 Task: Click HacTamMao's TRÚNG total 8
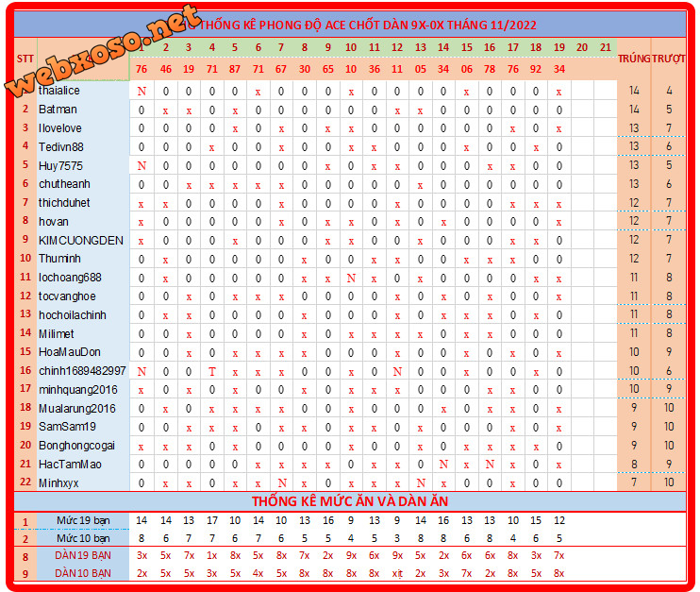[634, 465]
